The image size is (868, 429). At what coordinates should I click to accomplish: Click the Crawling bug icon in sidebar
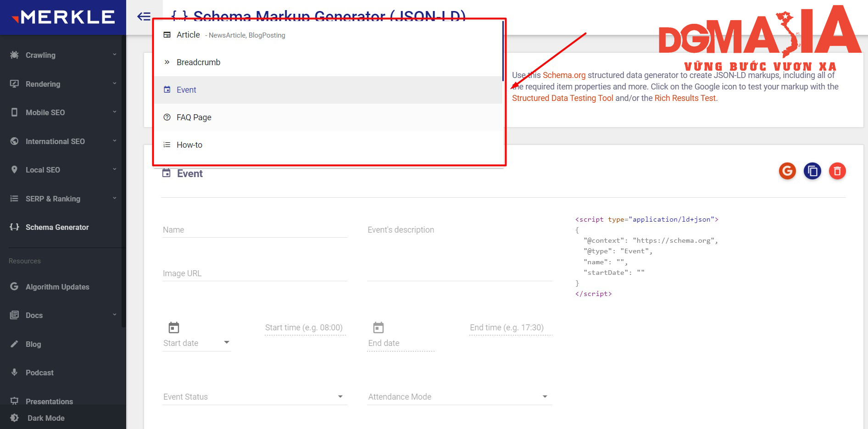(15, 55)
